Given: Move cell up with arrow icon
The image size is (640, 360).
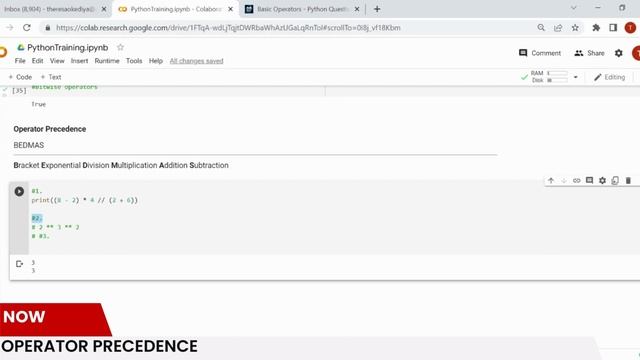Looking at the screenshot, I should (551, 180).
